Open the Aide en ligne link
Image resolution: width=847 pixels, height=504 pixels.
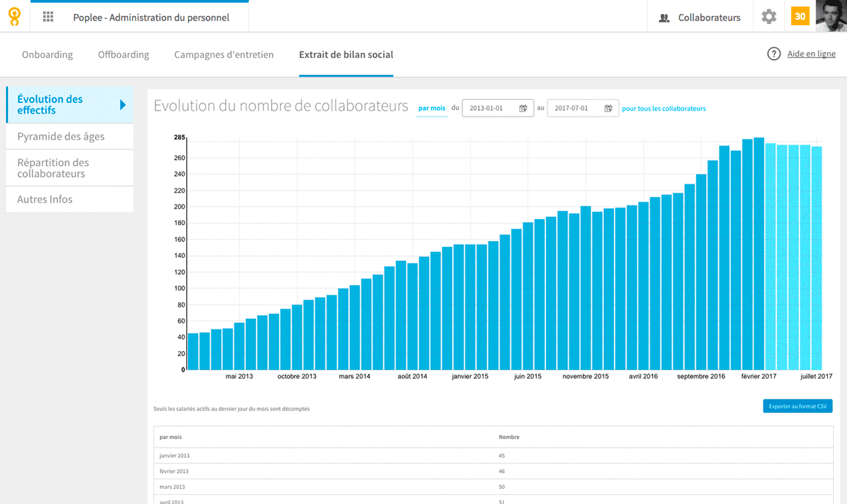click(811, 54)
